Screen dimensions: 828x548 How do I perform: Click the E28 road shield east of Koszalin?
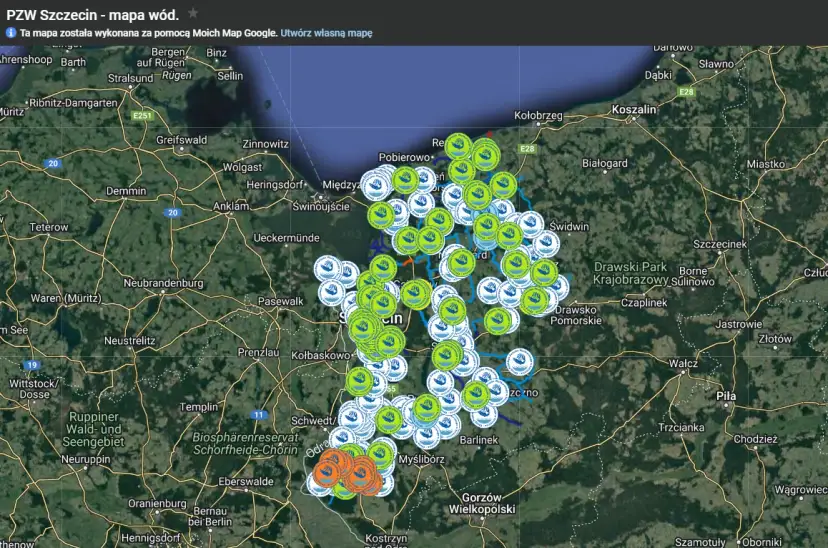pyautogui.click(x=685, y=92)
